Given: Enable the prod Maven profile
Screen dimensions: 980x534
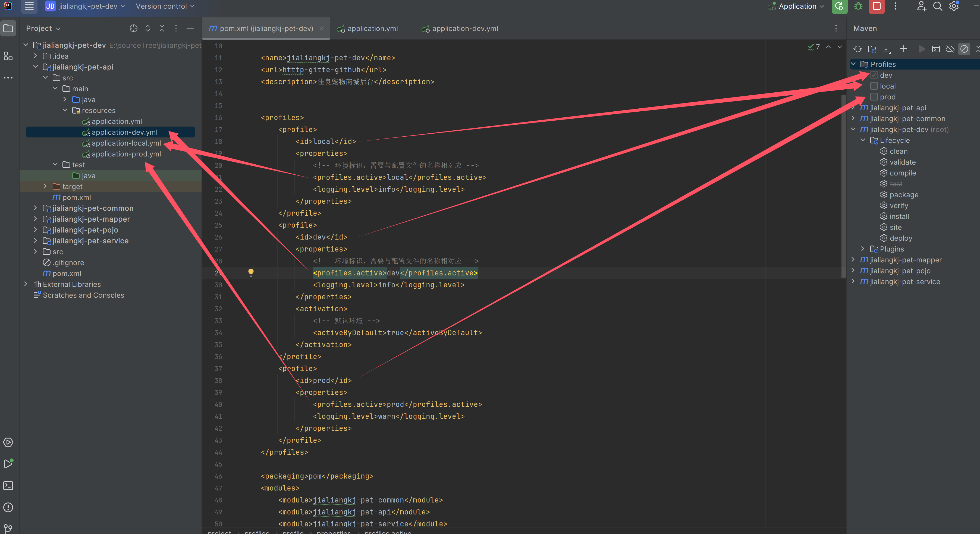Looking at the screenshot, I should 874,97.
